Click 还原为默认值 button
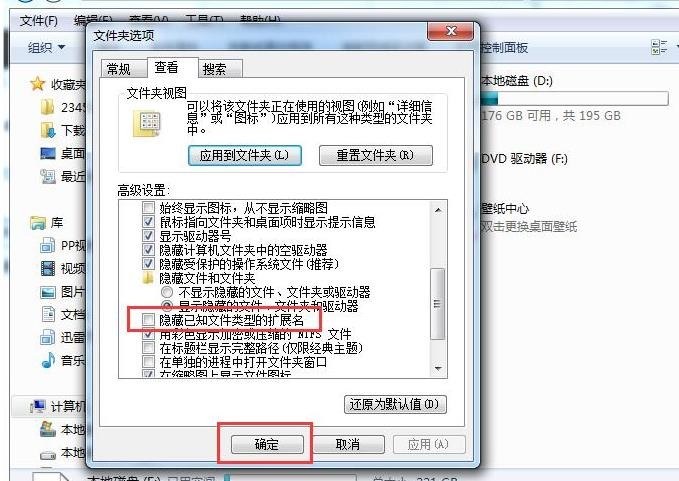This screenshot has width=679, height=481. tap(395, 404)
